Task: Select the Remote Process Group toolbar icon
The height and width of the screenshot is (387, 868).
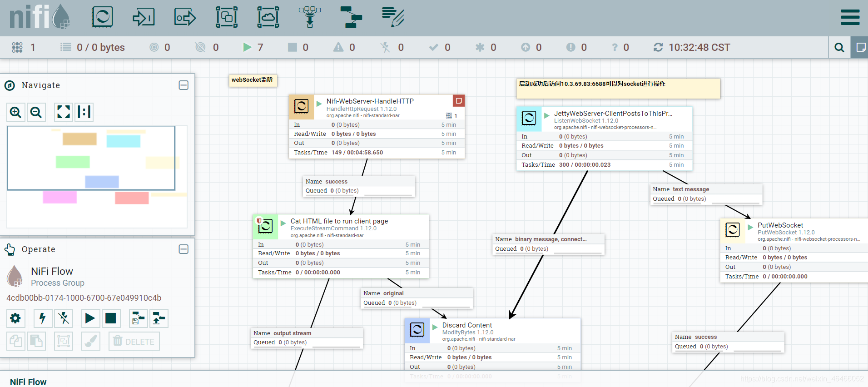Action: 268,17
